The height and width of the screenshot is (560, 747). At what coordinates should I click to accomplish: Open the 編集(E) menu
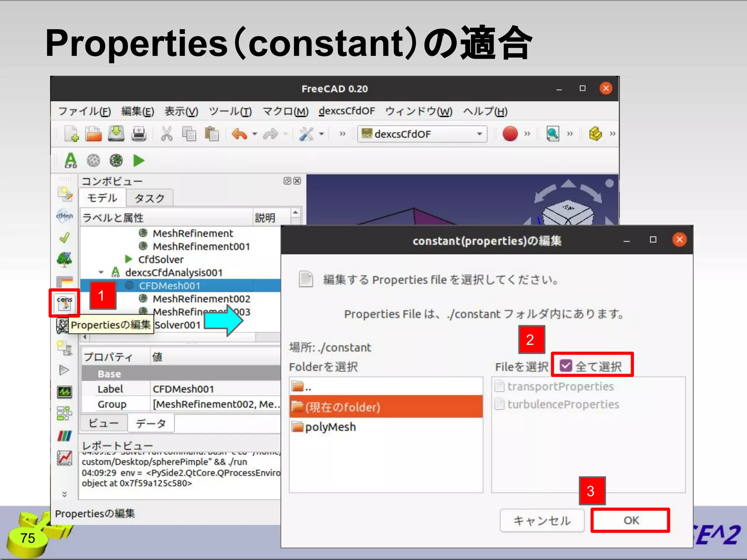tap(138, 111)
